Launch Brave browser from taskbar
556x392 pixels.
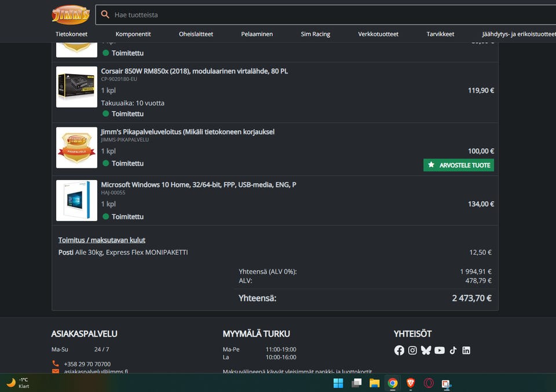[x=411, y=383]
